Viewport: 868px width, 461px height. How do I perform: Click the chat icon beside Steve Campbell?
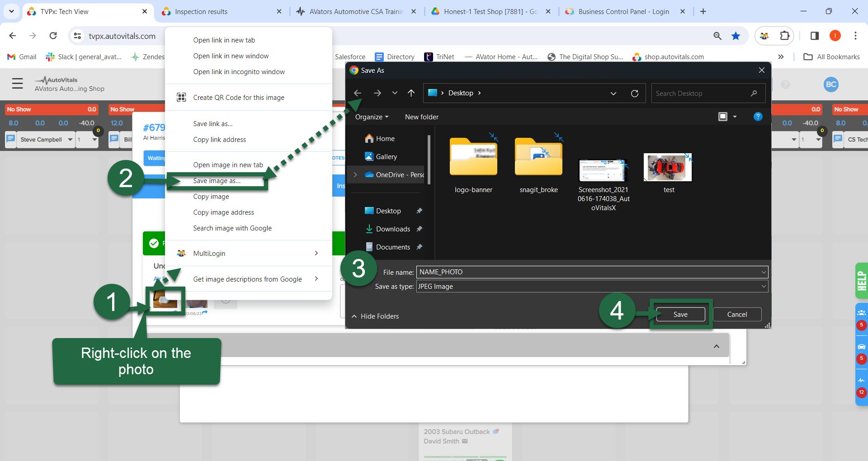[11, 139]
